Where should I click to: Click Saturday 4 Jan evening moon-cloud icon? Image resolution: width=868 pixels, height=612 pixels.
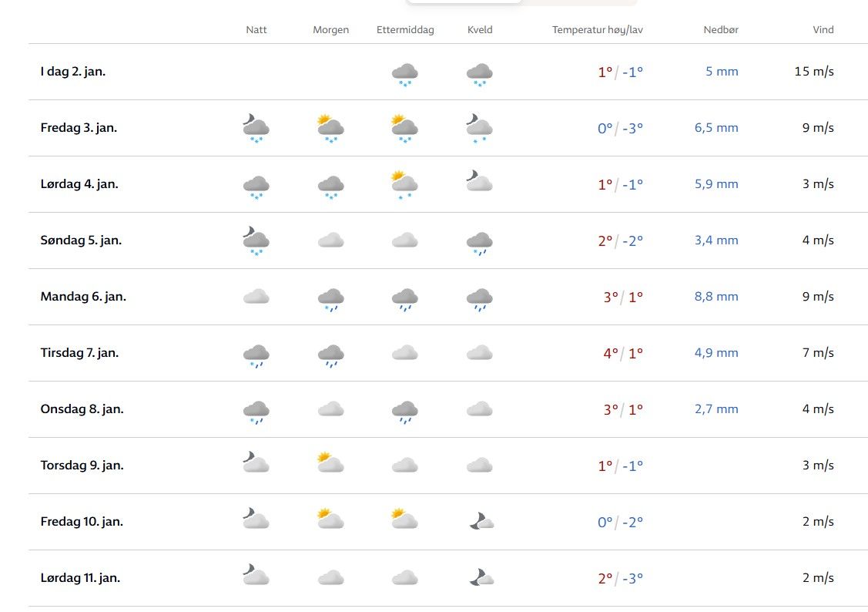tap(479, 181)
